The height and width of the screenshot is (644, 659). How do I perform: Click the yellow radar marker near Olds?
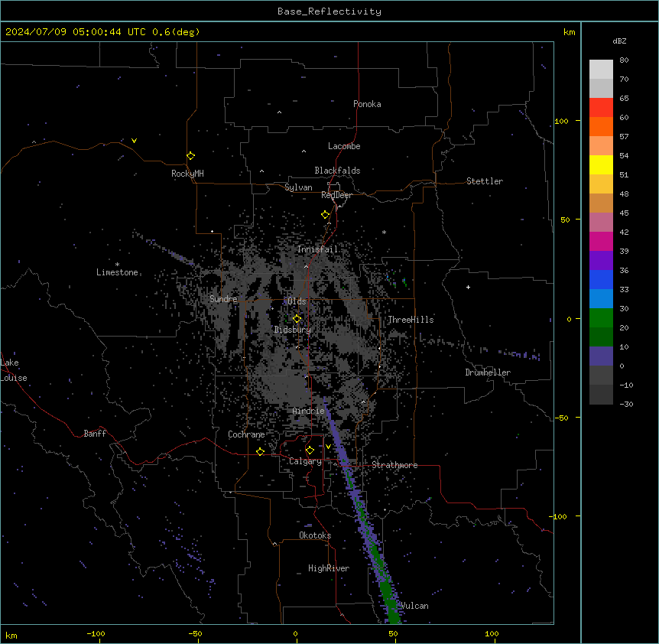[x=297, y=319]
